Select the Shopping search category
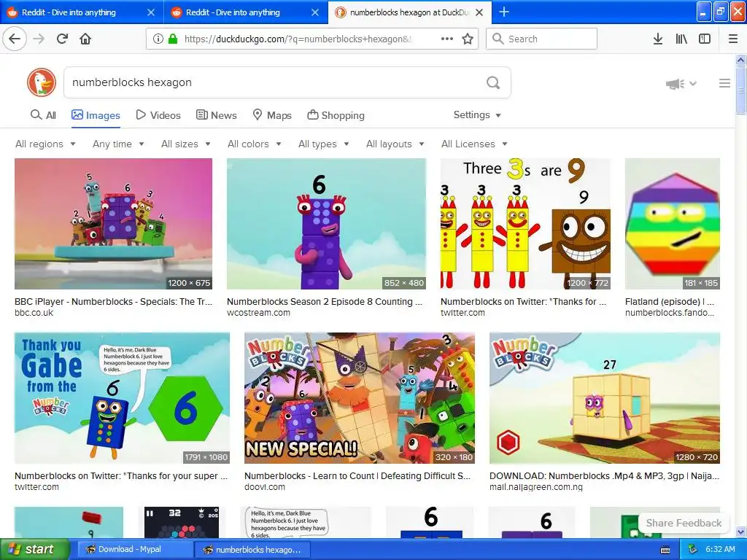 tap(336, 115)
